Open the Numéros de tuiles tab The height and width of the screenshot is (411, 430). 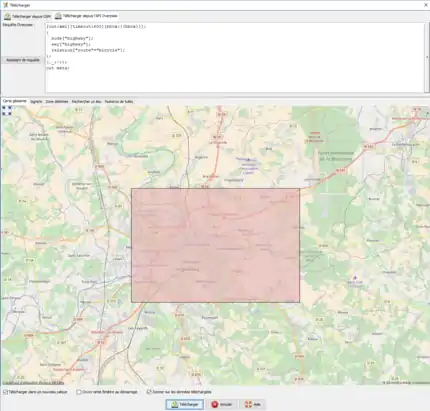tap(119, 101)
